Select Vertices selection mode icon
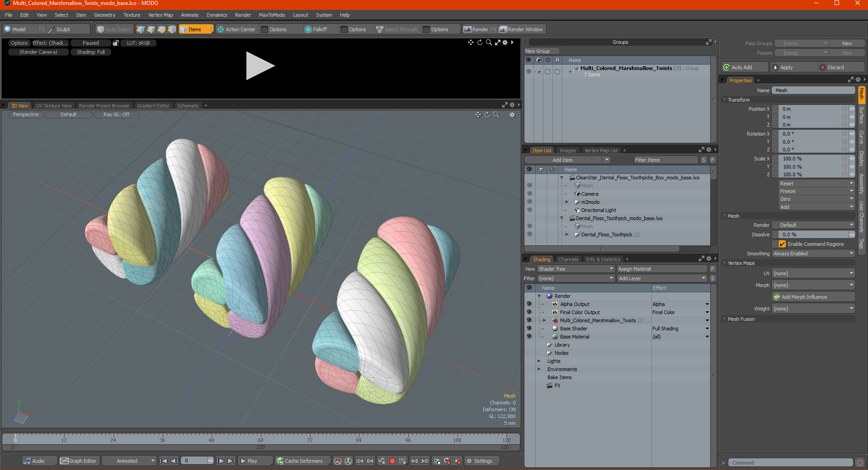The height and width of the screenshot is (470, 868). click(x=141, y=29)
